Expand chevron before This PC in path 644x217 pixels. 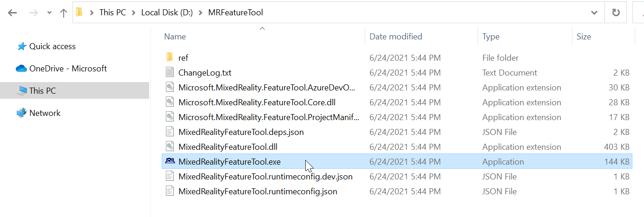coord(91,13)
